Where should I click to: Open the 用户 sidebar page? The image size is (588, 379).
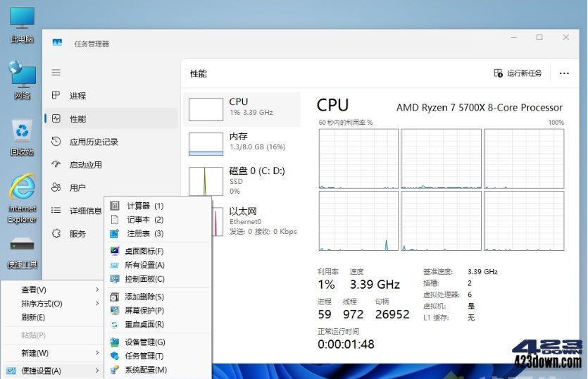(111, 187)
